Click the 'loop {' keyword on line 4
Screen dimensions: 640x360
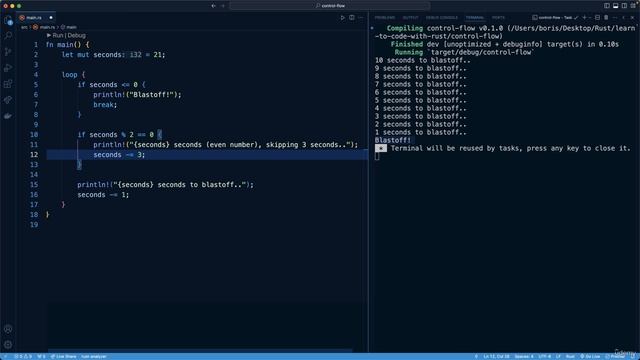pos(73,75)
